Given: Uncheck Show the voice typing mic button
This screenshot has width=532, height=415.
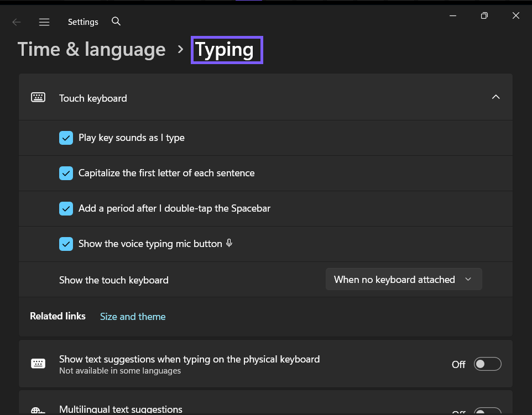Looking at the screenshot, I should click(66, 244).
